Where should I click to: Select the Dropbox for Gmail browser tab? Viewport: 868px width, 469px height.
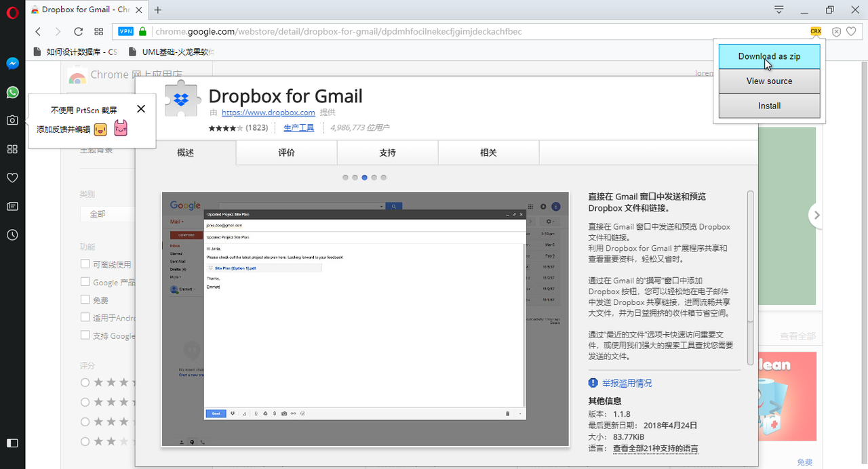tap(87, 9)
